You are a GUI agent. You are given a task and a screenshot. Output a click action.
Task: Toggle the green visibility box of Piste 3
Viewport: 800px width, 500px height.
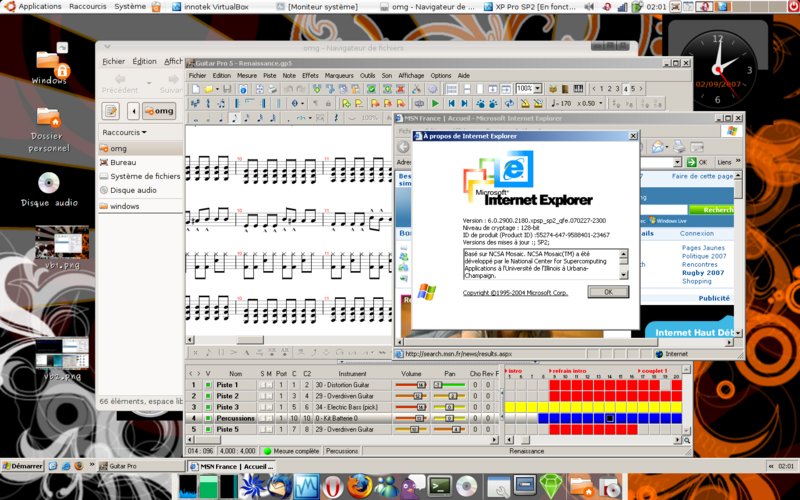(208, 407)
